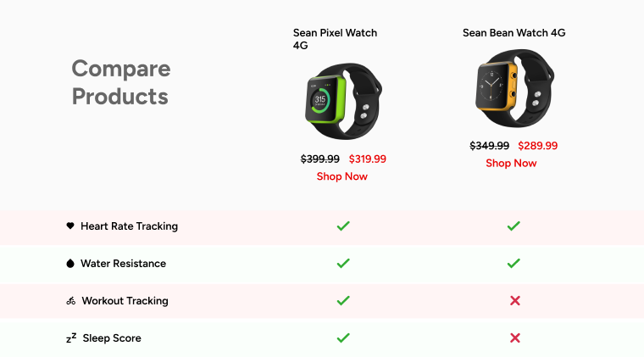Image resolution: width=644 pixels, height=357 pixels.
Task: Click the water drop icon
Action: pyautogui.click(x=70, y=264)
